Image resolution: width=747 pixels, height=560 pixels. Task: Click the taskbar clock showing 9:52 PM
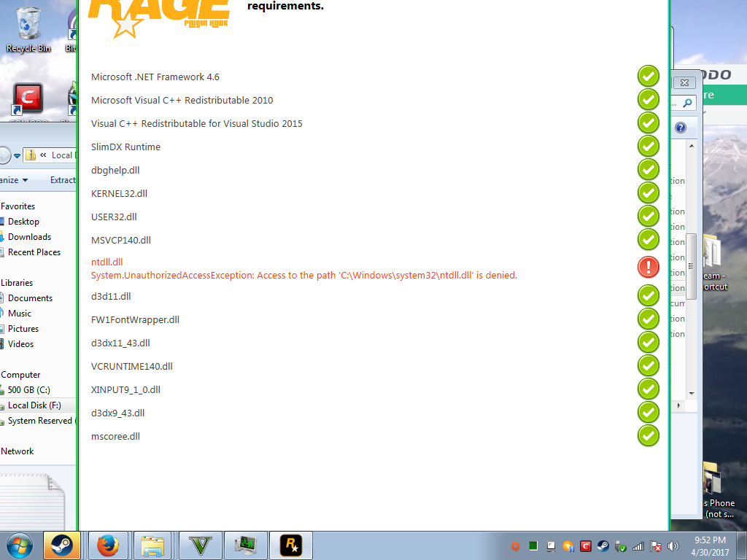[x=710, y=546]
